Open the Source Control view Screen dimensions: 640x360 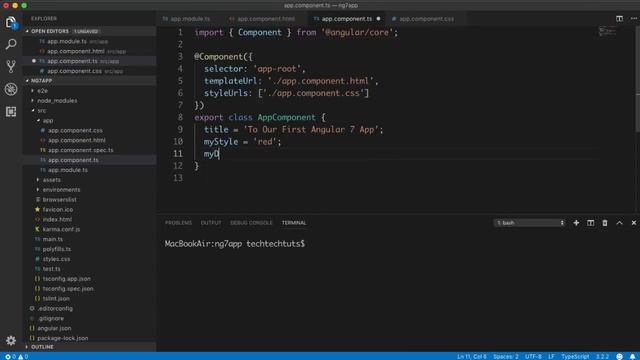click(11, 66)
